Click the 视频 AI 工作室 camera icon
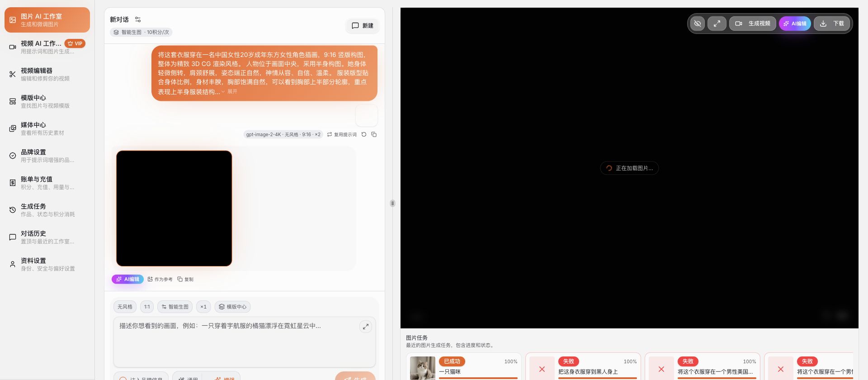Viewport: 868px width, 380px height. click(x=13, y=47)
